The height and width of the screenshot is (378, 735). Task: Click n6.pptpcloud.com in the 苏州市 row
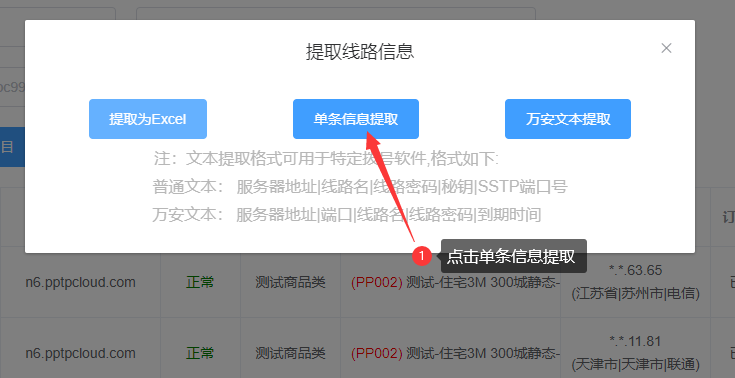pos(80,282)
